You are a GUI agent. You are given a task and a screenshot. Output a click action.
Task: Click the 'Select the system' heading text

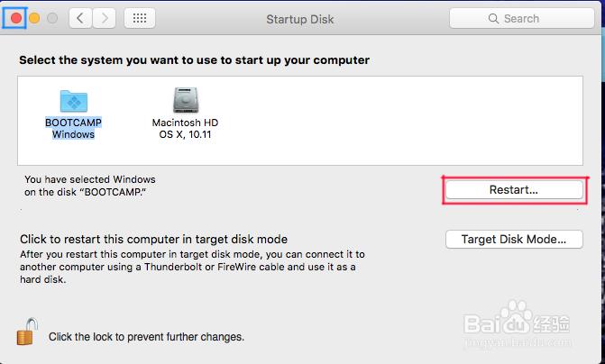tap(195, 60)
